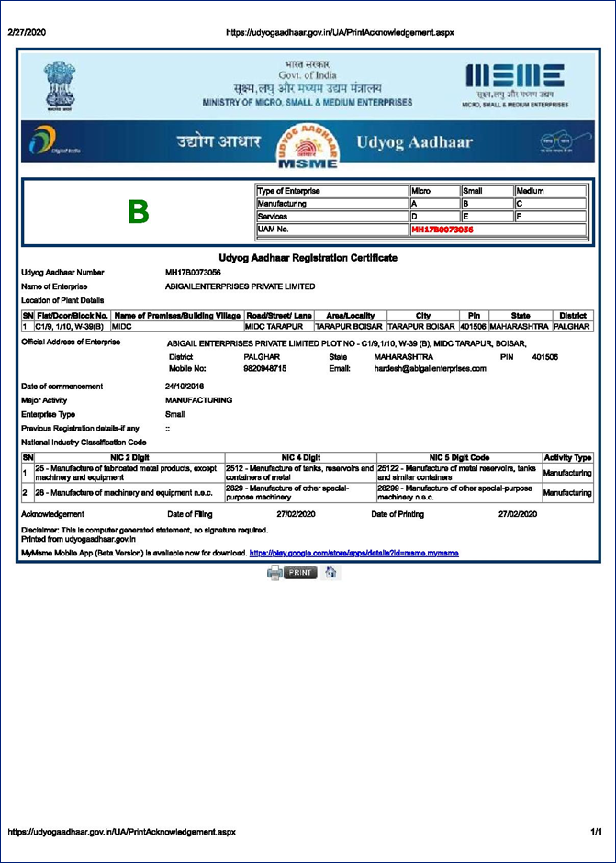
Task: Click the home icon below the certificate
Action: (x=330, y=572)
